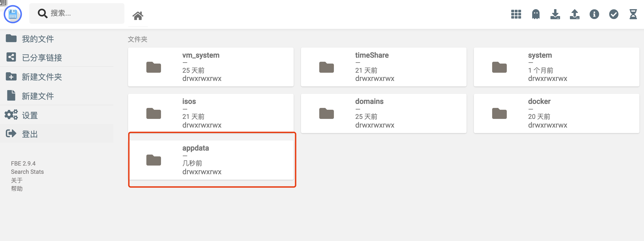Click the search magnifier icon
Screen dimensions: 644x241
coord(43,13)
